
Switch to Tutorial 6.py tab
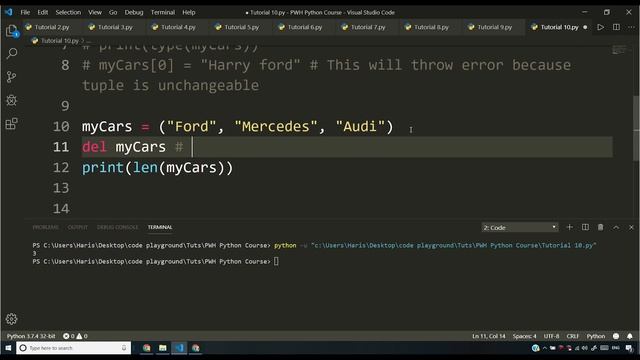click(305, 27)
